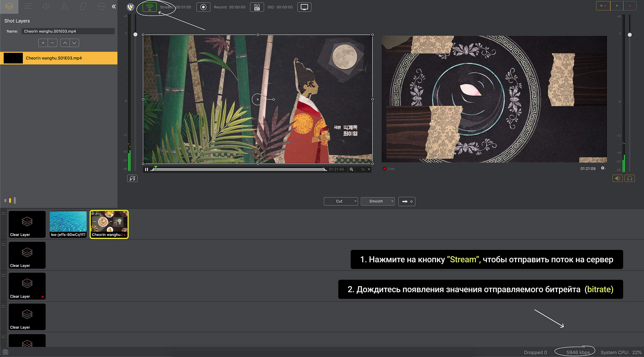
Task: Click the rotation handle beside center anchor
Action: point(274,99)
